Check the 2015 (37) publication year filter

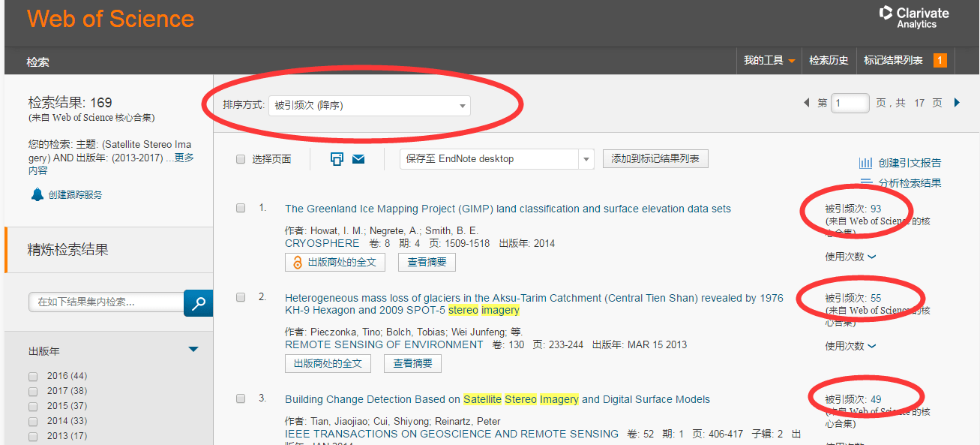click(x=33, y=406)
